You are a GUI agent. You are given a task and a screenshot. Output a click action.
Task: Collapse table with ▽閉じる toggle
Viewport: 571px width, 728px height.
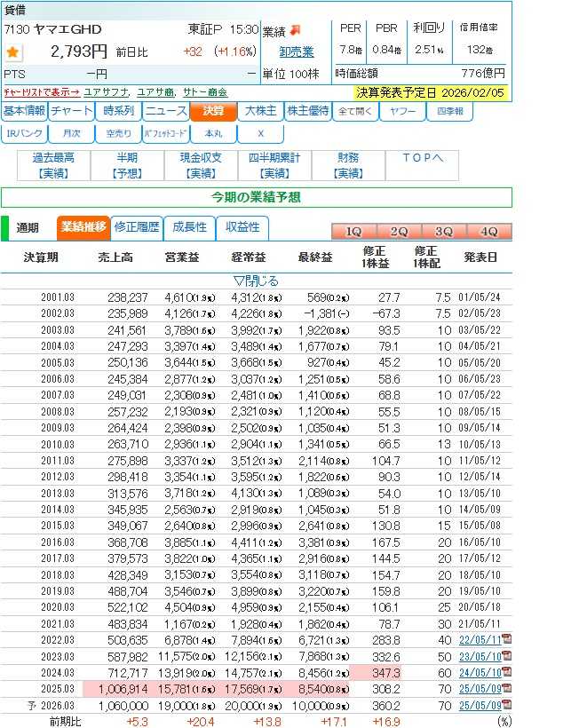255,281
